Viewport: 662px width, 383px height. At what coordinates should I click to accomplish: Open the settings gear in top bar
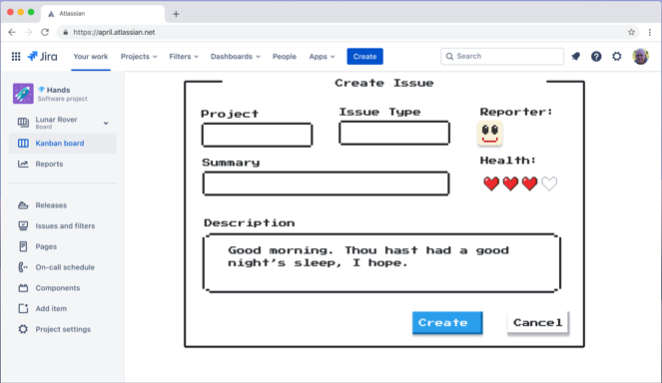coord(617,56)
